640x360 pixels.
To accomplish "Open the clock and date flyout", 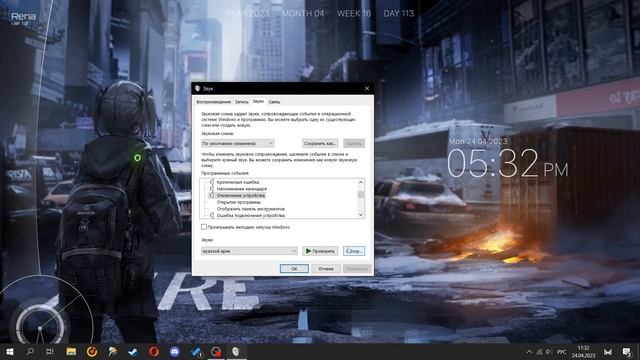I will [x=584, y=351].
